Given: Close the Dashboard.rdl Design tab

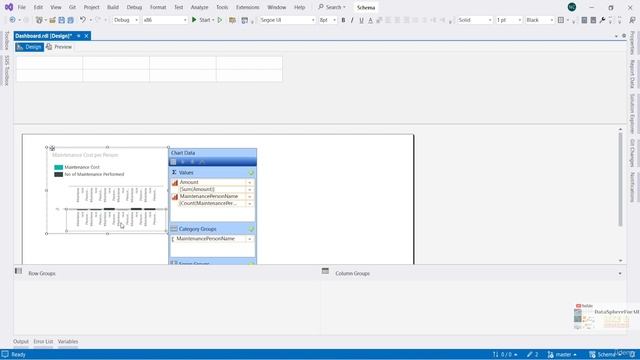Looking at the screenshot, I should coord(86,36).
